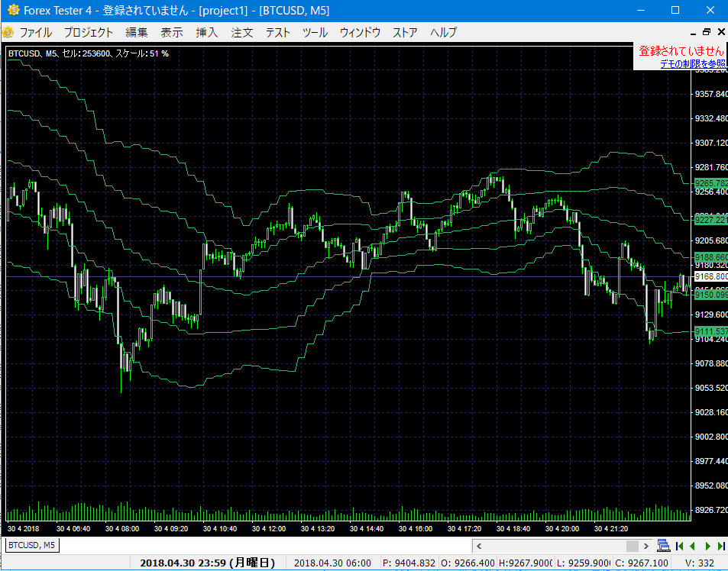This screenshot has width=728, height=571.
Task: Click the 9227.221 band price label
Action: tap(711, 220)
